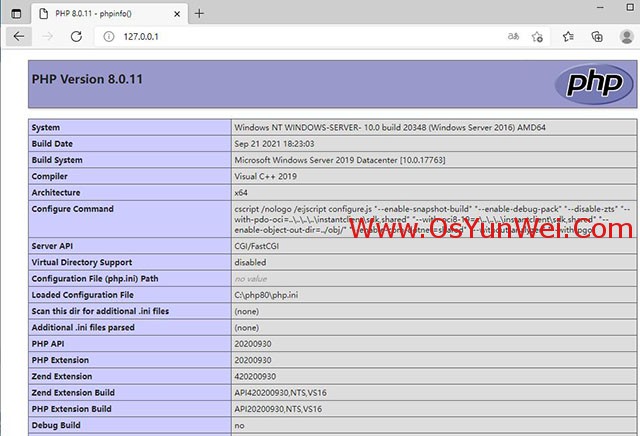Click 'Microsoft Windows Server 2019 Datacenter' value
This screenshot has height=436, width=640.
[340, 160]
